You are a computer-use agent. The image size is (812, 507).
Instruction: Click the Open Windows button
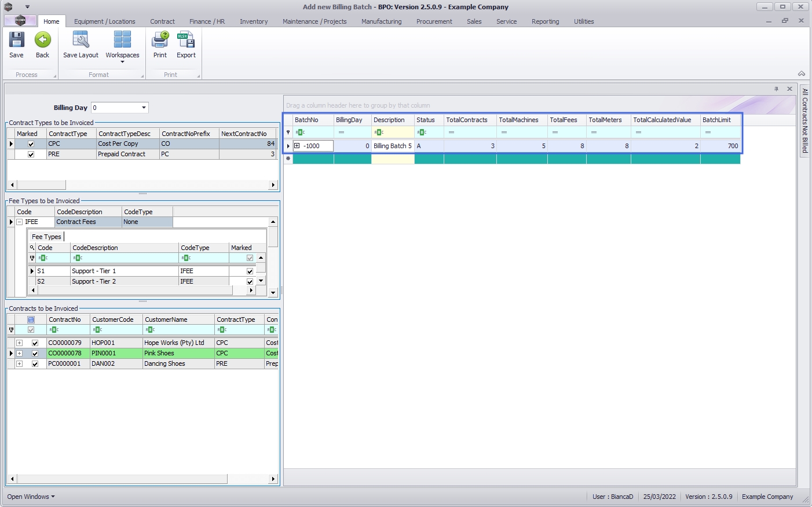tap(31, 497)
